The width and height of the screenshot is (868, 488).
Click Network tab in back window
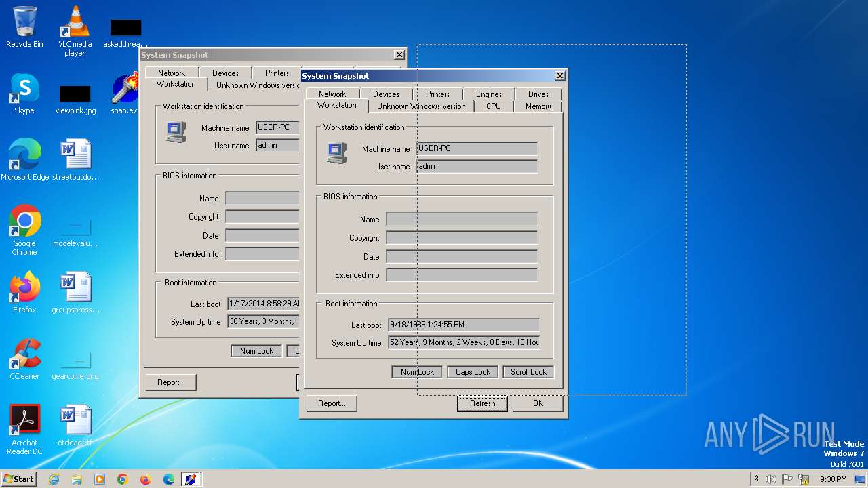click(172, 73)
